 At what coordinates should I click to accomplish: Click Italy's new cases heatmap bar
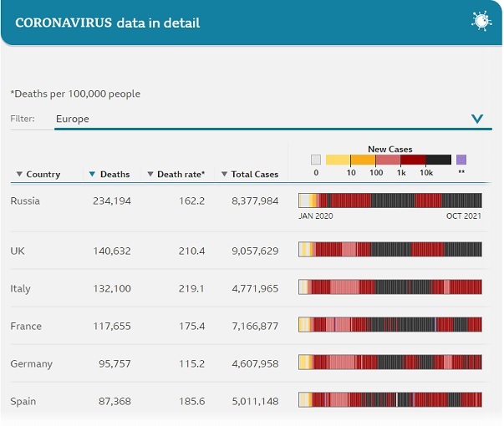pyautogui.click(x=389, y=287)
